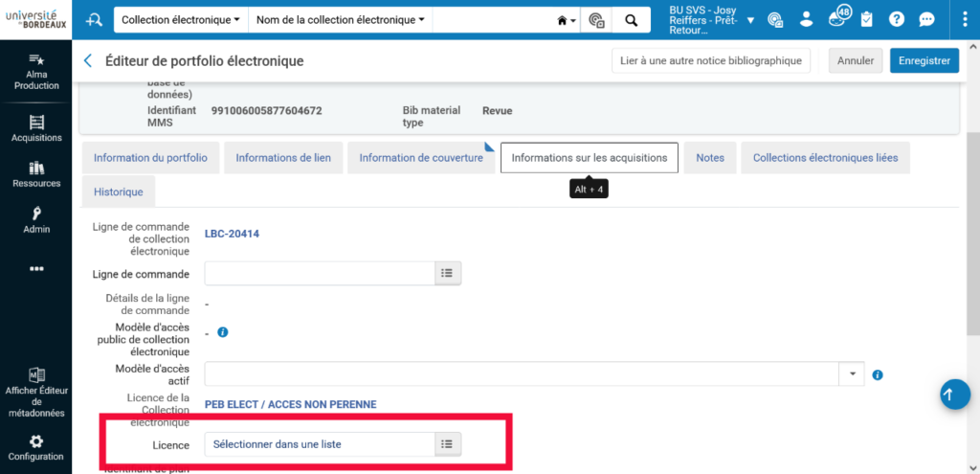Click the Enregistrer button
Viewport: 980px width, 474px height.
click(924, 61)
